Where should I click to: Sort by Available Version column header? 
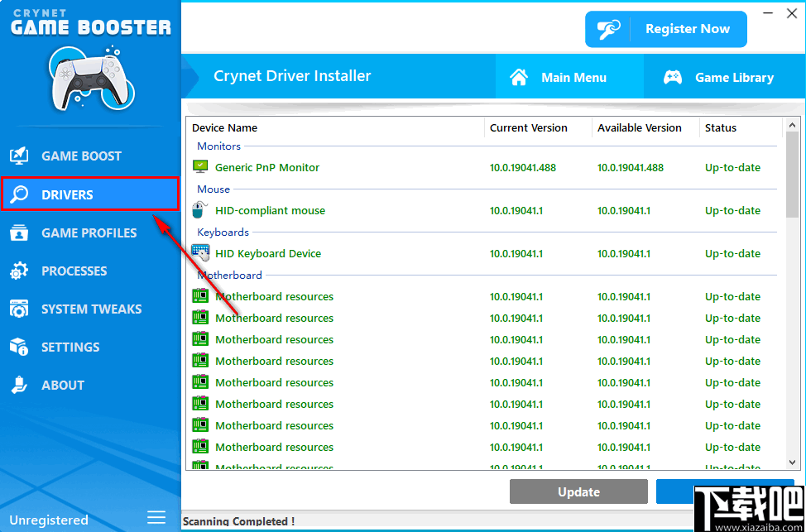pos(645,127)
